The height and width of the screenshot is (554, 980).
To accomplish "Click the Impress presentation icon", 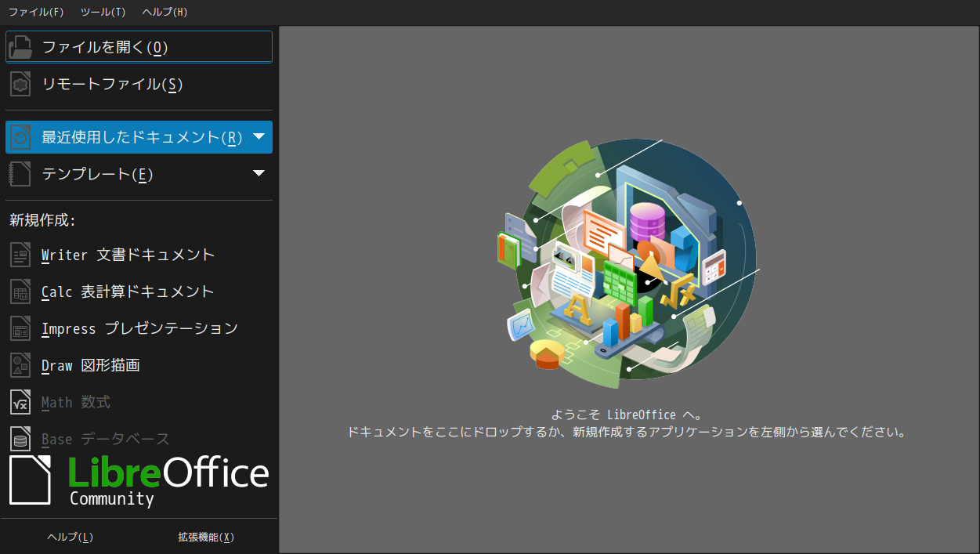I will pyautogui.click(x=20, y=328).
